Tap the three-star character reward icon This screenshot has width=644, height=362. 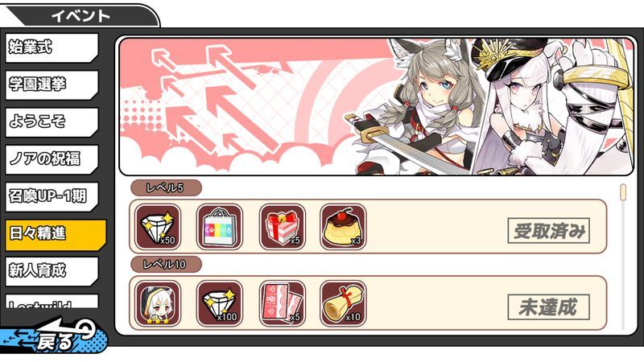(158, 304)
